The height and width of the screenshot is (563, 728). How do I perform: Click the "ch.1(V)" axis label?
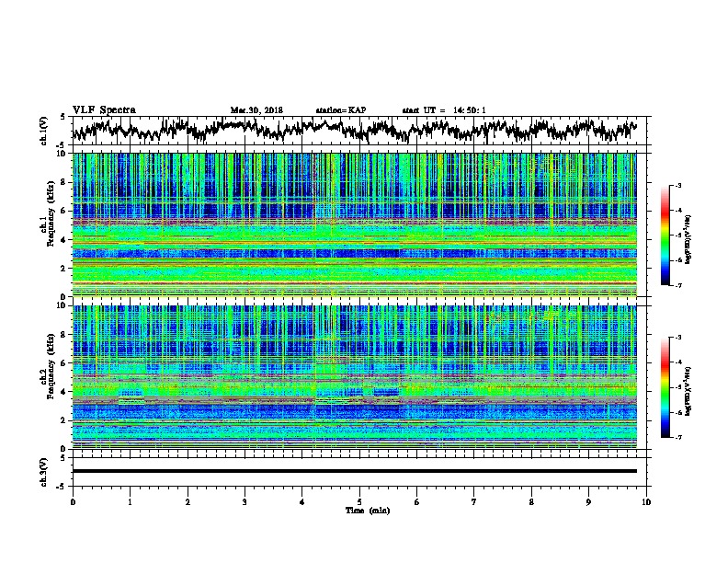[x=44, y=131]
